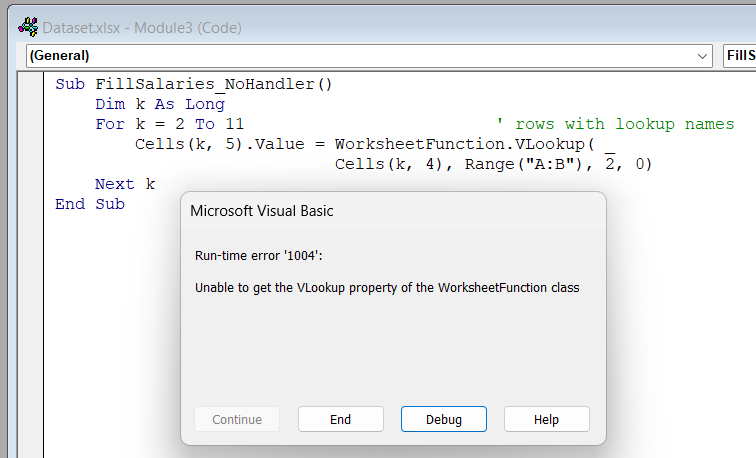Click the VBA module icon in title bar
Viewport: 756px width, 458px height.
(28, 27)
